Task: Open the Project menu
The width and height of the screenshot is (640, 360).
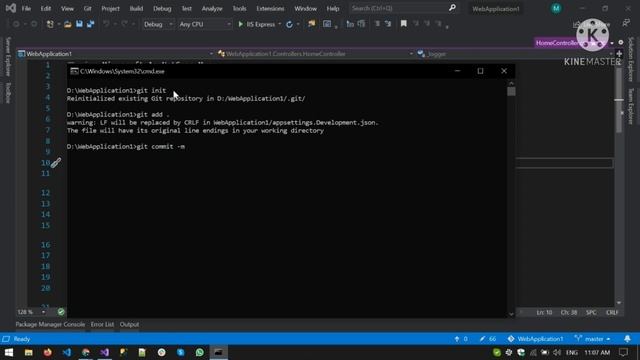Action: [110, 9]
